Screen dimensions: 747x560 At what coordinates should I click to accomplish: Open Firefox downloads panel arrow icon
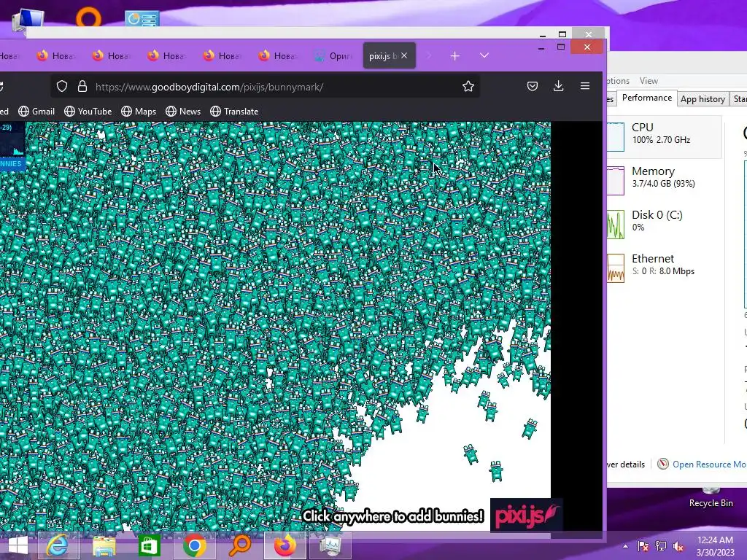pyautogui.click(x=559, y=86)
